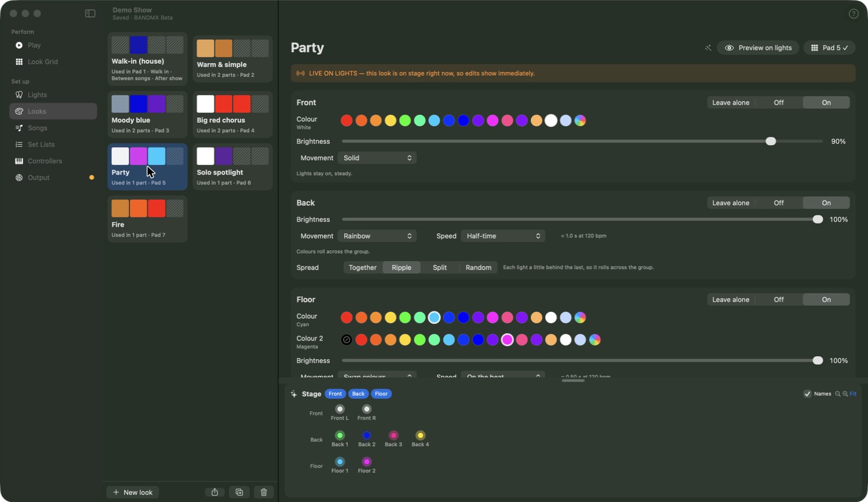Viewport: 868px width, 502px height.
Task: Open the help question mark icon
Action: click(854, 14)
